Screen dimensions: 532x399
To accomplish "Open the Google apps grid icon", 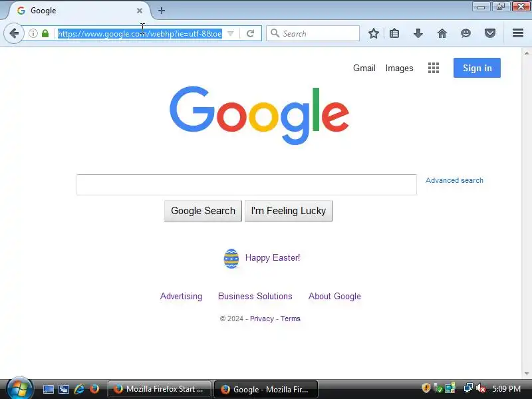I will click(x=434, y=68).
